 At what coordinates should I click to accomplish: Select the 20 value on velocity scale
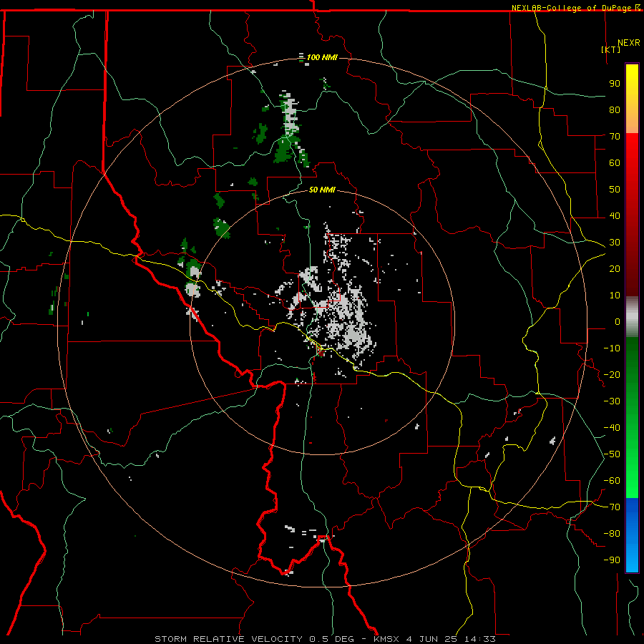615,268
